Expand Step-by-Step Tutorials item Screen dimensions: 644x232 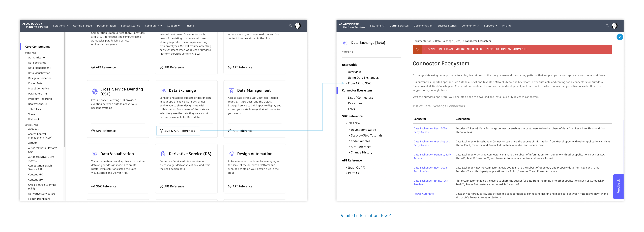[x=349, y=135]
